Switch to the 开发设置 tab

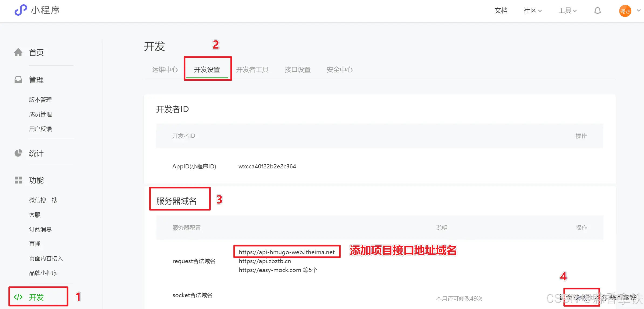point(207,70)
